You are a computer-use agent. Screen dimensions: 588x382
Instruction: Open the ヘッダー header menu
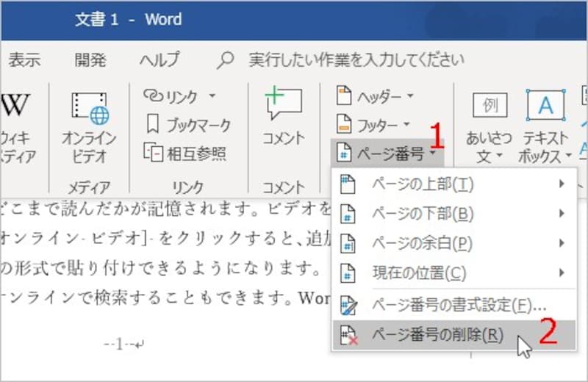(375, 96)
